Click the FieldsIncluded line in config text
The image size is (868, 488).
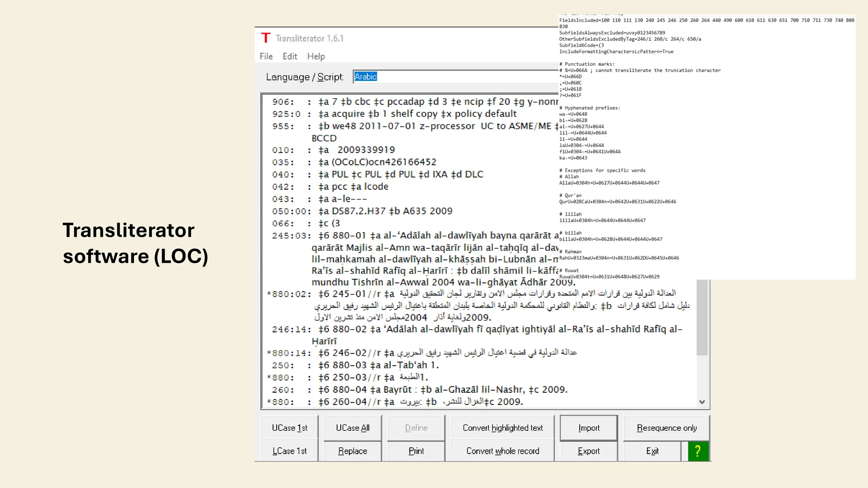pos(707,20)
